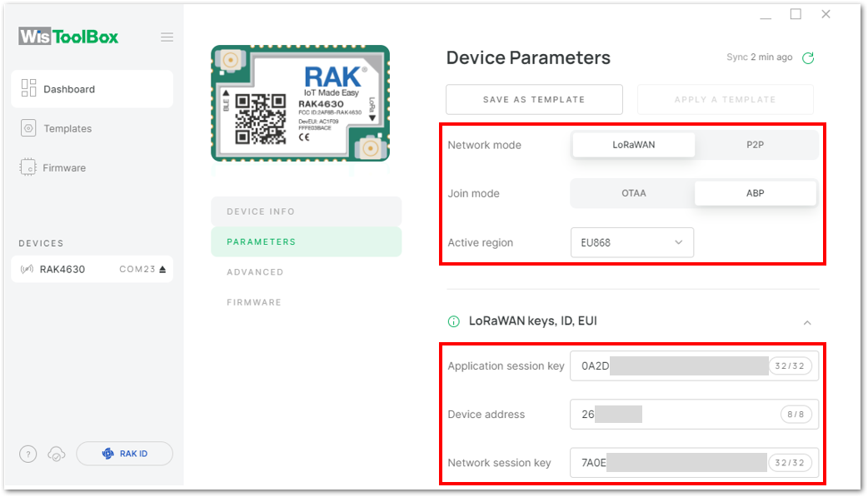The width and height of the screenshot is (868, 497).
Task: Go to Dashboard in the sidebar
Action: [x=92, y=88]
